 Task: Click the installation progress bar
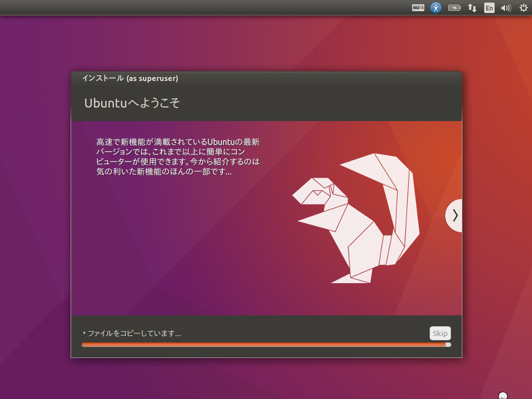[267, 345]
